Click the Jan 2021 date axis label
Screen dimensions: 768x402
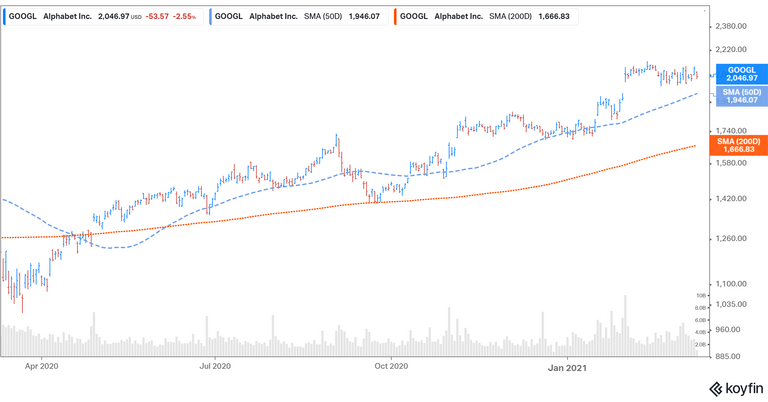click(x=567, y=367)
